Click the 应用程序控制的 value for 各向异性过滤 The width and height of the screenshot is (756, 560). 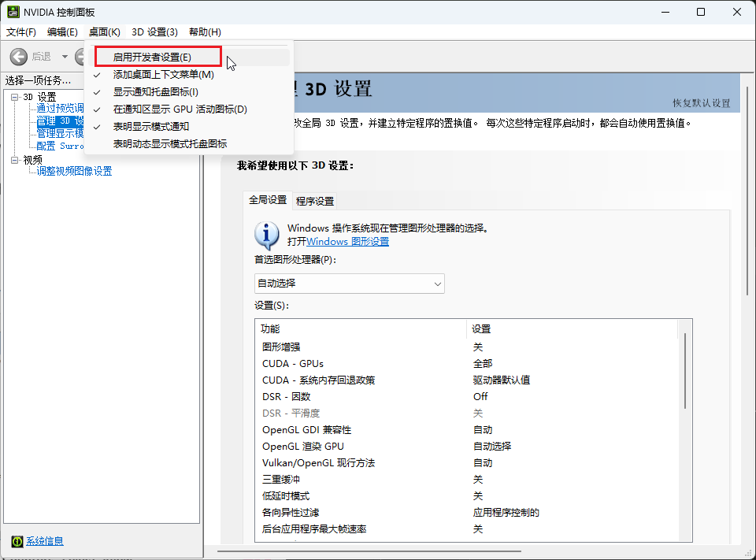pyautogui.click(x=506, y=512)
